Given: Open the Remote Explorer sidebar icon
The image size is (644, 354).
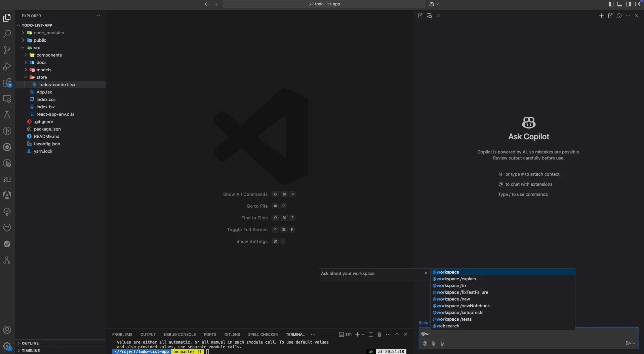Looking at the screenshot, I should (x=7, y=99).
